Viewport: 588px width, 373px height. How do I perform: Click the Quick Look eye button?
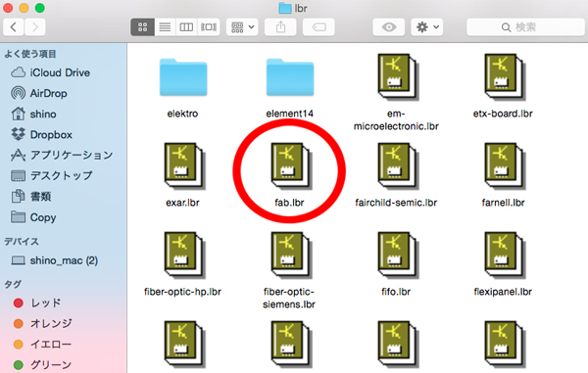coord(389,27)
